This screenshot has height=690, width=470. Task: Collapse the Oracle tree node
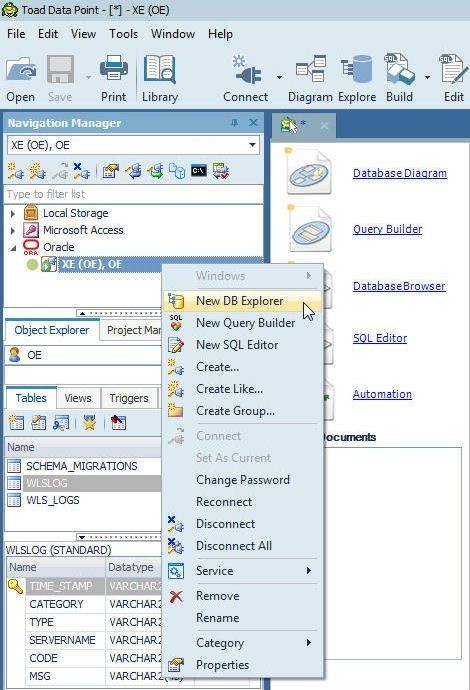tap(13, 248)
